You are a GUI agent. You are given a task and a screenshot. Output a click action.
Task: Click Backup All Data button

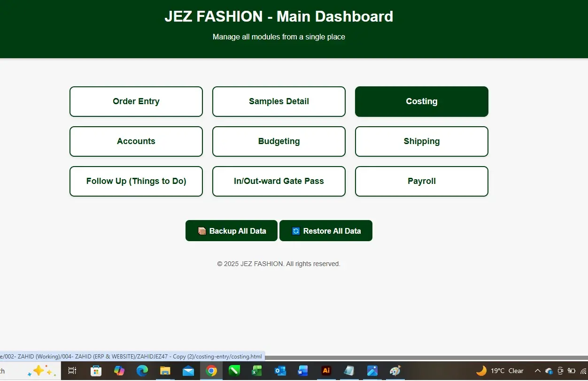232,231
